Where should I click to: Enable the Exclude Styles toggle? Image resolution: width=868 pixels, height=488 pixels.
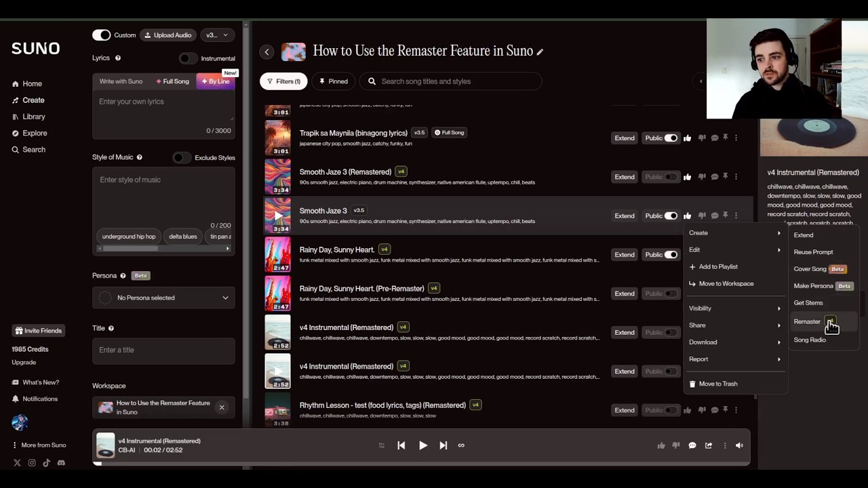[x=182, y=158]
